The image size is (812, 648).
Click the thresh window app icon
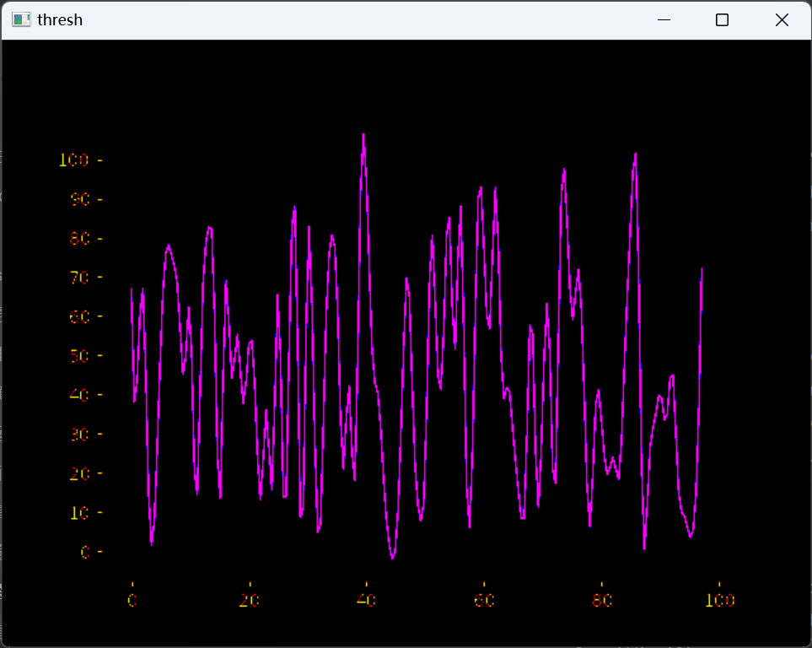coord(21,19)
